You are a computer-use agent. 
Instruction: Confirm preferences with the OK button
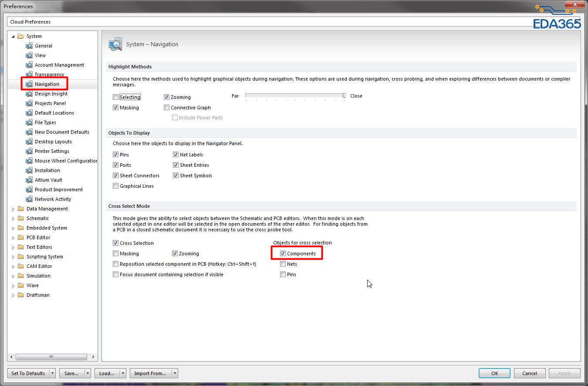(494, 373)
